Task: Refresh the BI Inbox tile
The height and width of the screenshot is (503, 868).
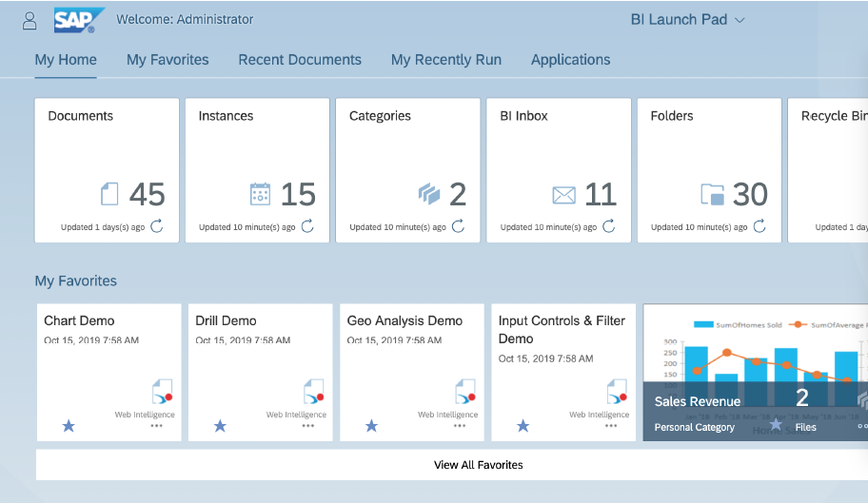Action: [x=609, y=226]
